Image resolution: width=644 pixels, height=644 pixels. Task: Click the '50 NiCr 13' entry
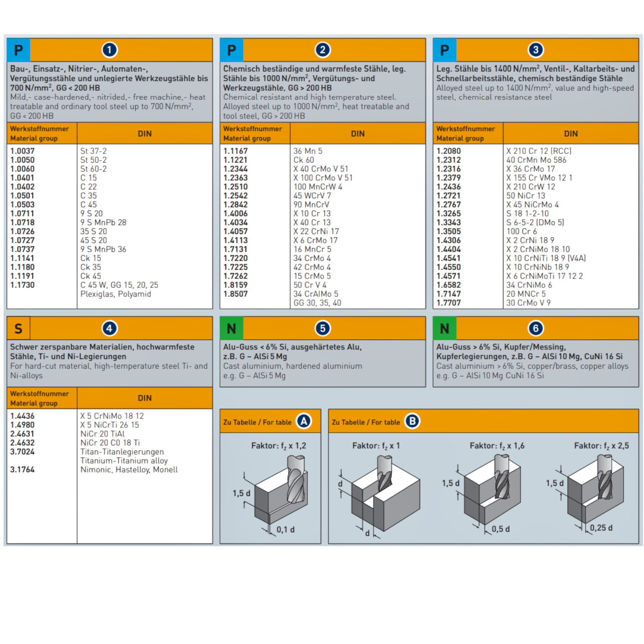[526, 196]
